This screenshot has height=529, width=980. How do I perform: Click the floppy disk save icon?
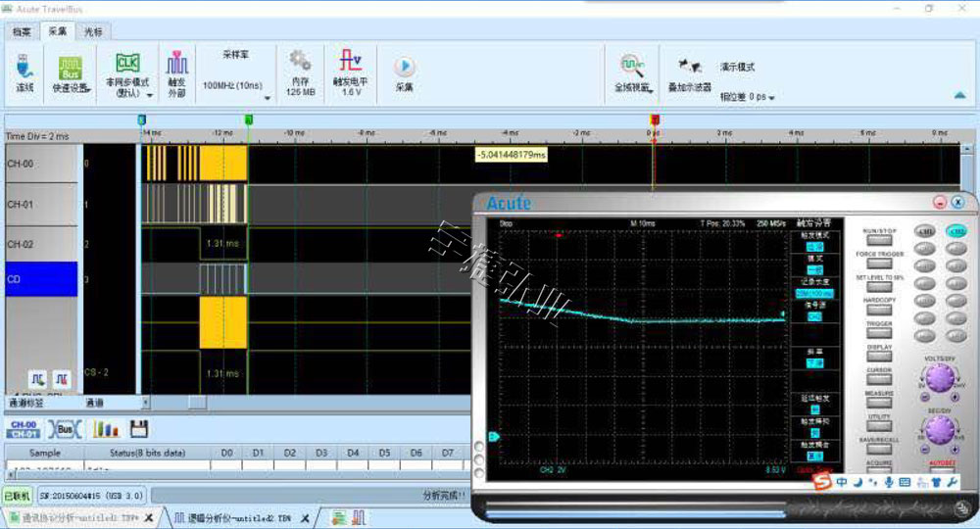tap(139, 429)
